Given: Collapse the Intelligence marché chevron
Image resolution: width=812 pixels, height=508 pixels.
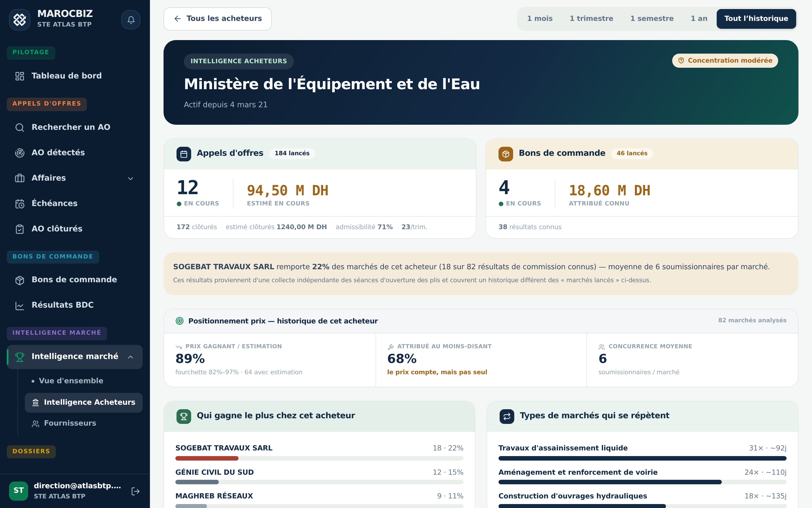Looking at the screenshot, I should point(131,357).
